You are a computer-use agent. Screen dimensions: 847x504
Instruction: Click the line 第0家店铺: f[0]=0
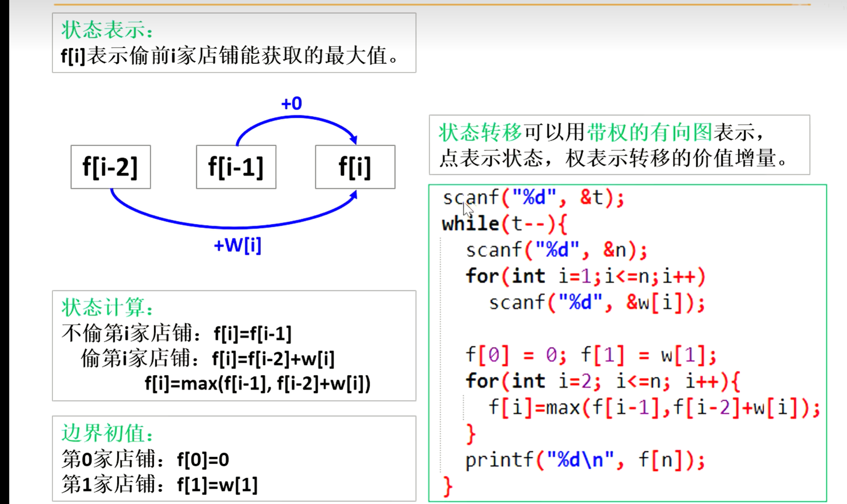tap(145, 459)
